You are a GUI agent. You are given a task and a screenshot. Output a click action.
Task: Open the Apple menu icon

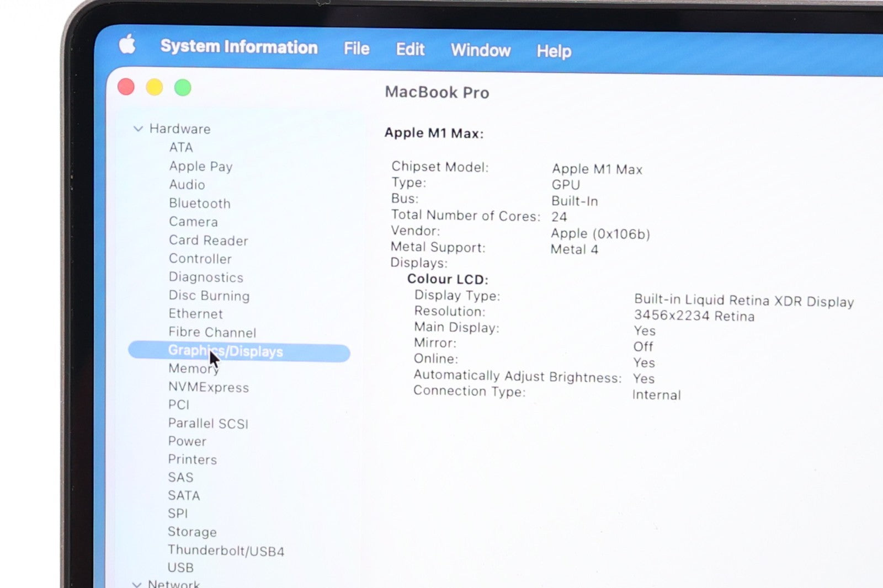click(x=127, y=44)
